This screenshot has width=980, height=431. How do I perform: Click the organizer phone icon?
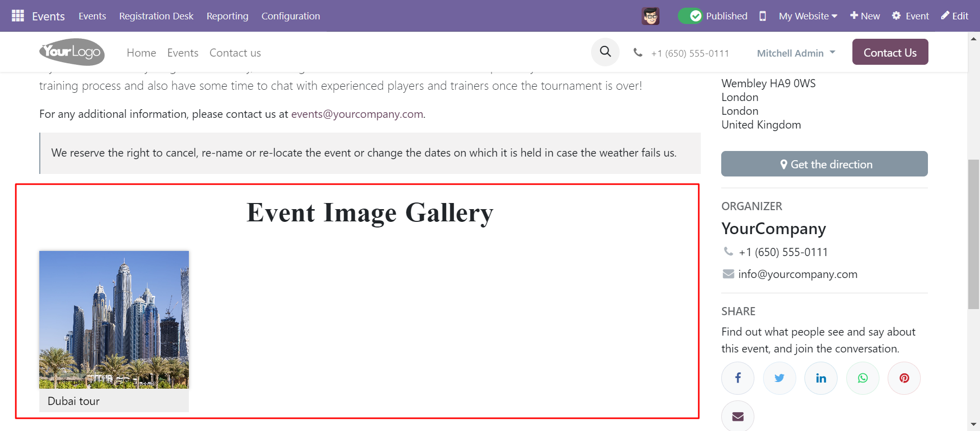(x=728, y=251)
